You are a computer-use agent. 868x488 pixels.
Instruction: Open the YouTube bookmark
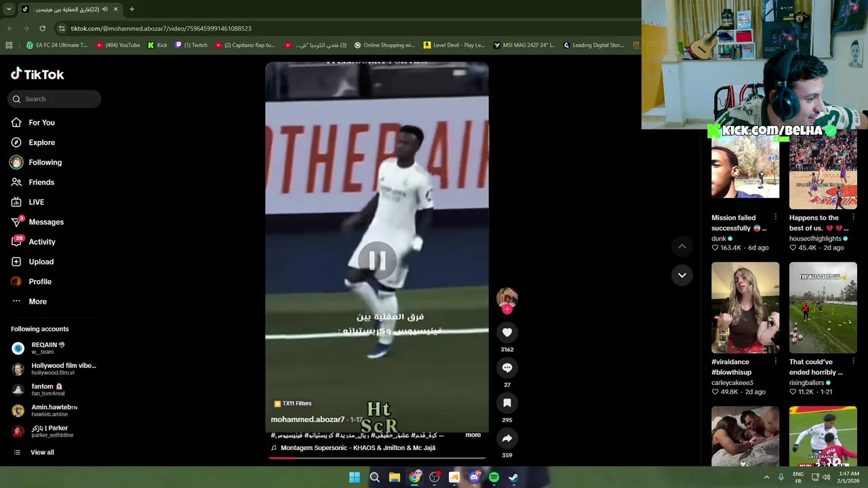point(118,45)
